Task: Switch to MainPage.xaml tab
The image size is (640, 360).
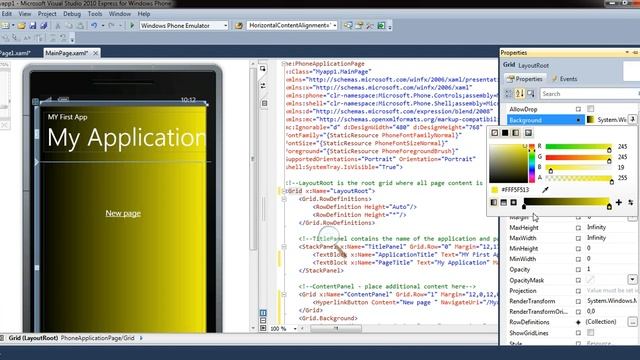Action: [x=67, y=53]
